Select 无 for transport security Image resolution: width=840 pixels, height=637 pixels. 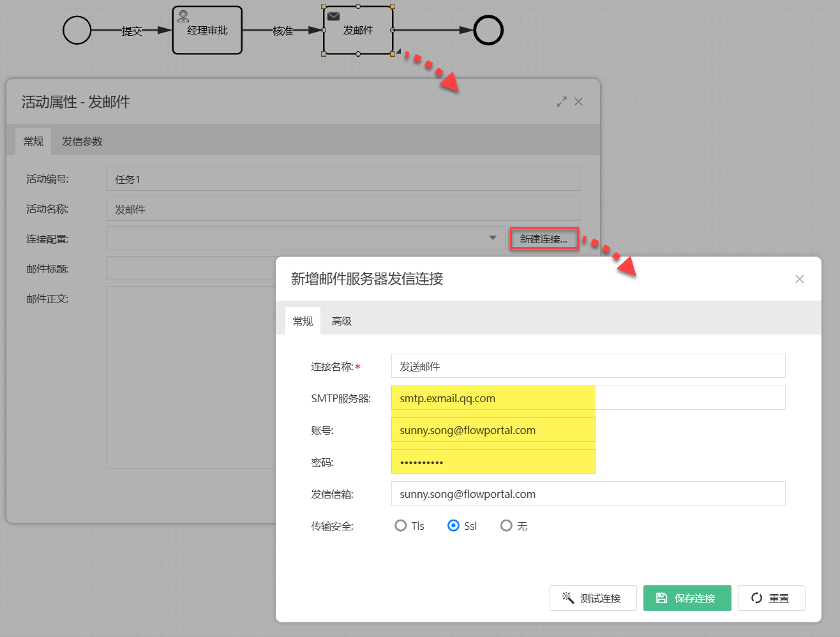[506, 525]
